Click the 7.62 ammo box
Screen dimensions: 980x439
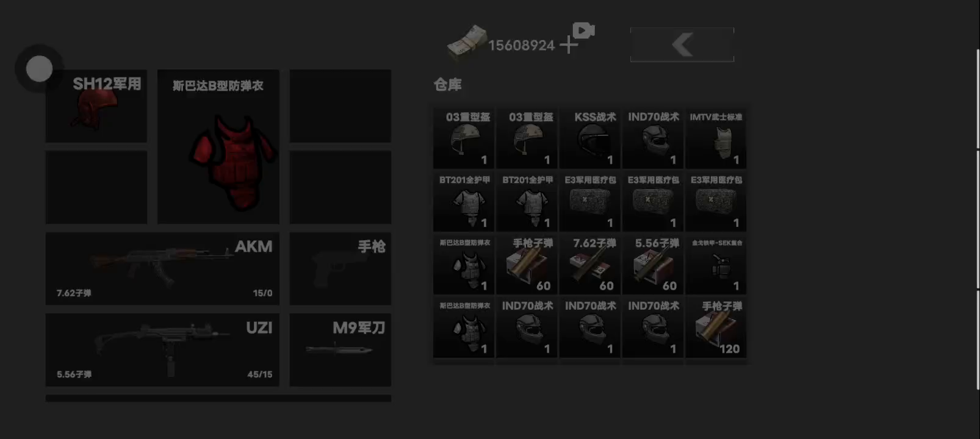[590, 265]
